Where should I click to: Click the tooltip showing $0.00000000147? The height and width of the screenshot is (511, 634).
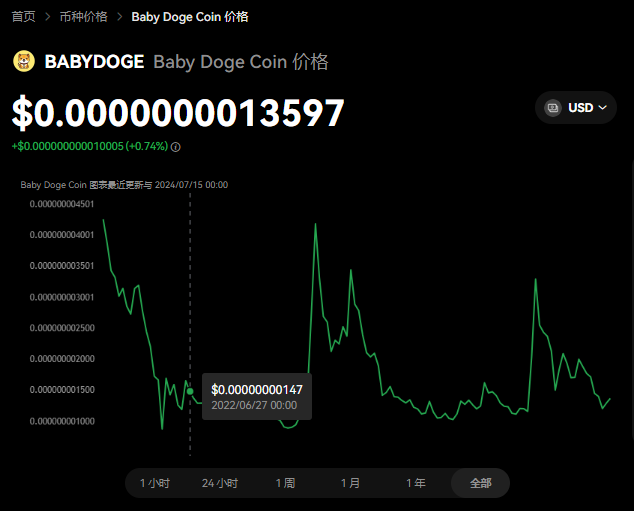(257, 396)
